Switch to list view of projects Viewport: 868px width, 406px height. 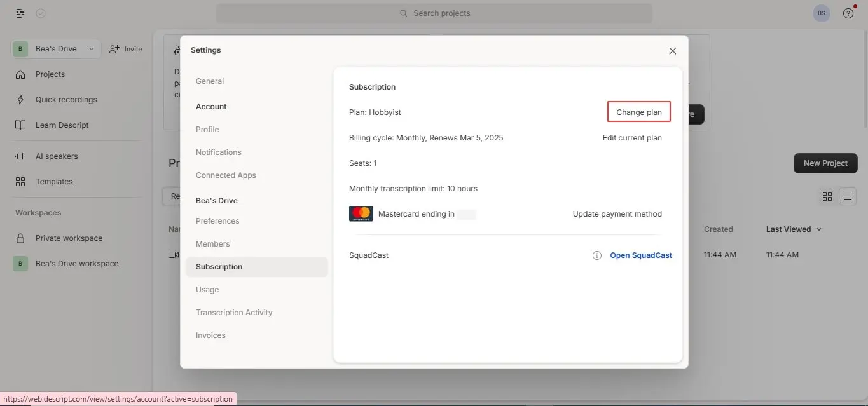pyautogui.click(x=848, y=196)
